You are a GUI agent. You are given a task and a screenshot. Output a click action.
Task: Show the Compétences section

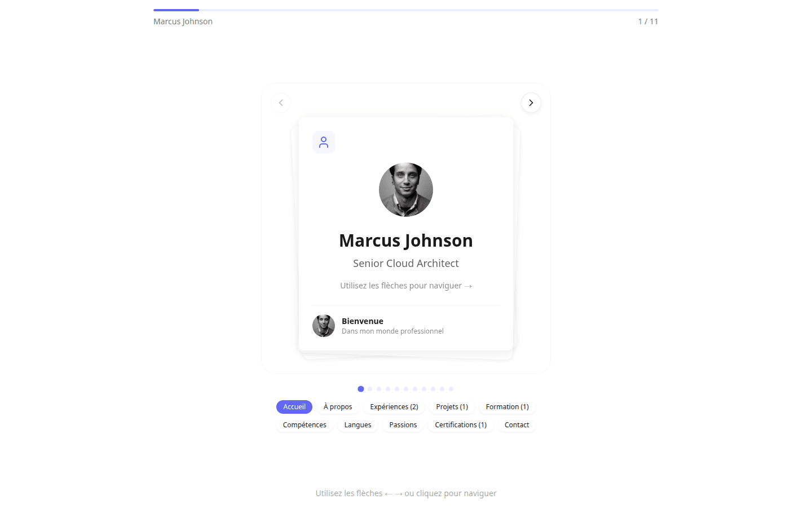point(304,425)
